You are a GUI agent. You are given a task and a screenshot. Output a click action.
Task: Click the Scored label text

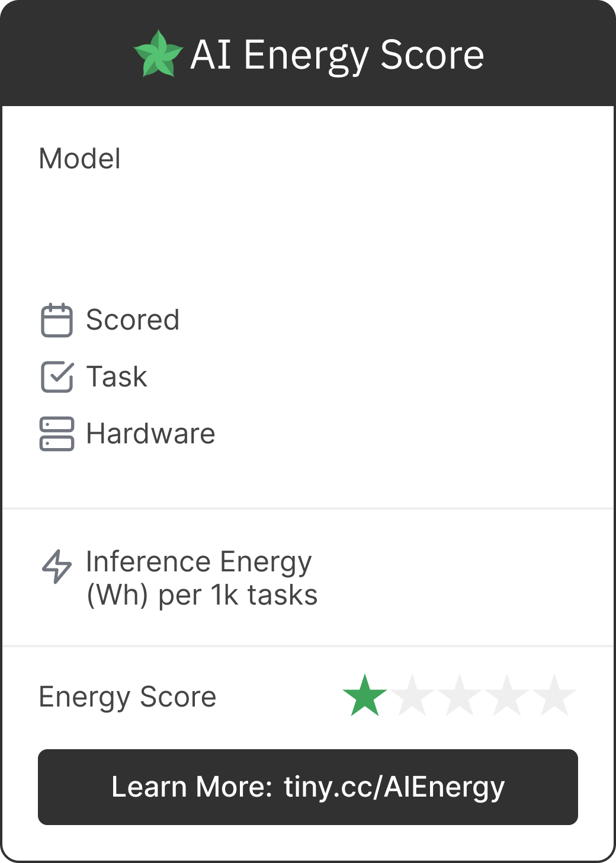coord(133,320)
